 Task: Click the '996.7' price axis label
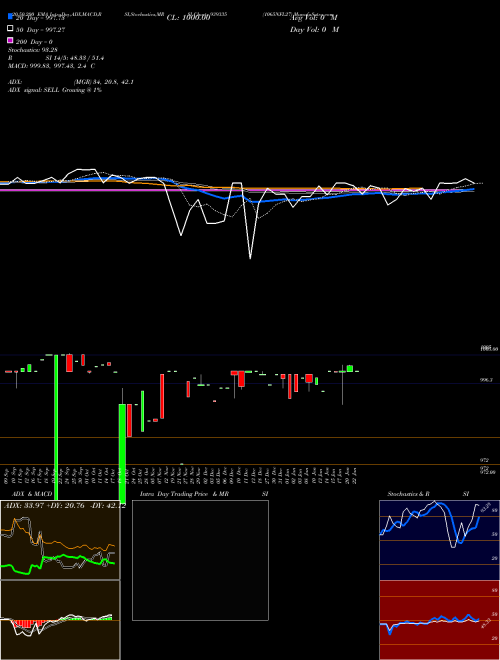[x=486, y=380]
